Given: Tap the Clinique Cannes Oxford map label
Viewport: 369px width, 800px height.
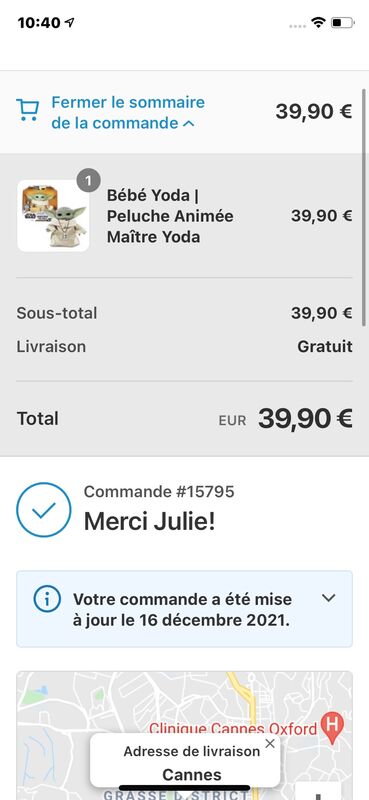Looking at the screenshot, I should pyautogui.click(x=233, y=729).
